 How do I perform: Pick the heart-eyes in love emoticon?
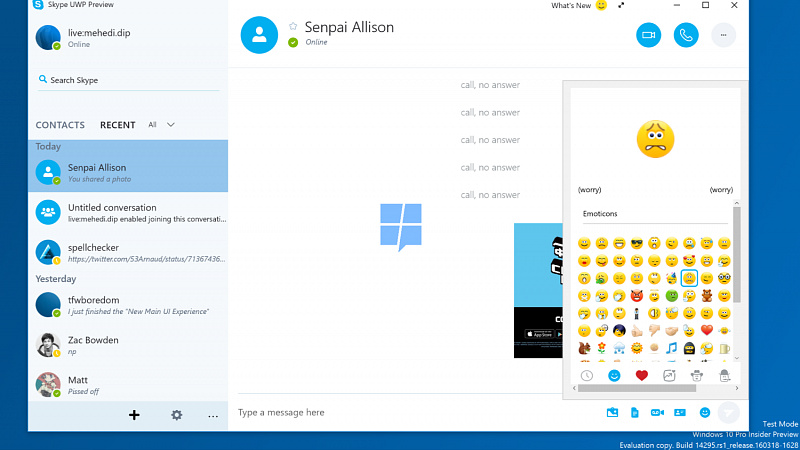(x=689, y=261)
